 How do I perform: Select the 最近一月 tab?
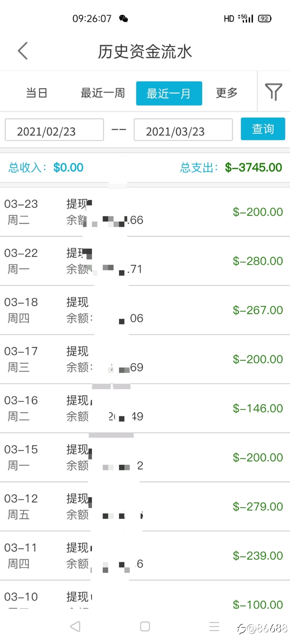[x=169, y=93]
